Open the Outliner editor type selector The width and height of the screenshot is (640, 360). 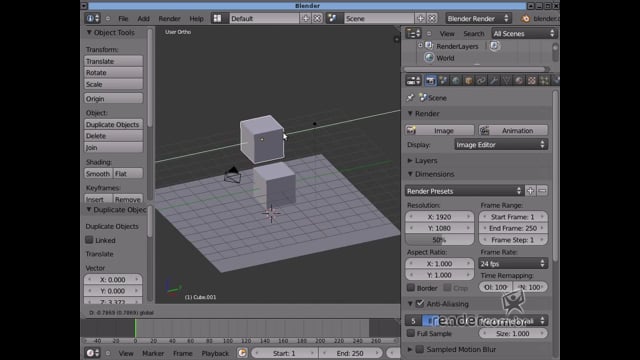click(413, 33)
